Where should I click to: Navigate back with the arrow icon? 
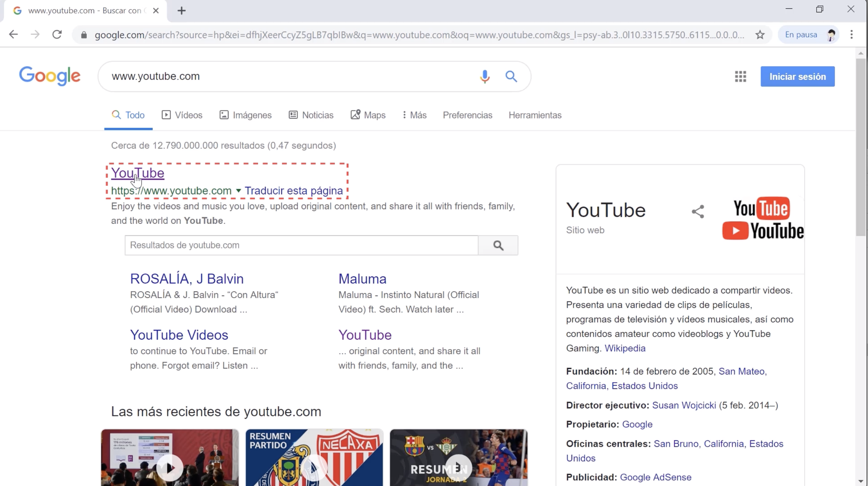click(13, 35)
